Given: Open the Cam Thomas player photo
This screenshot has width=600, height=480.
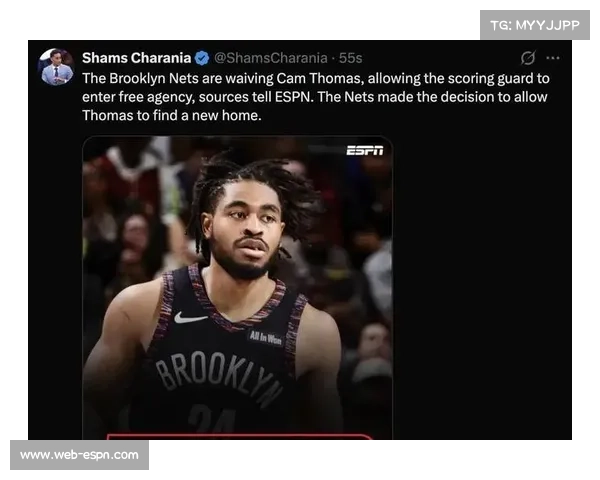Looking at the screenshot, I should (237, 287).
